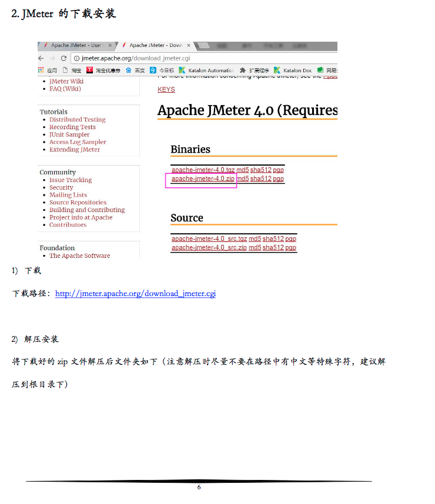Click the 解压安装 step heading
The image size is (435, 504).
[41, 339]
